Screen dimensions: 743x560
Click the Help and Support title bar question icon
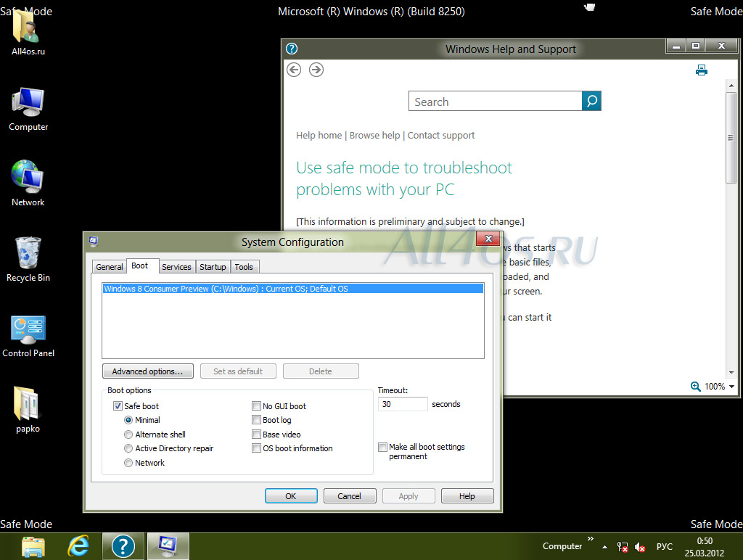point(292,49)
